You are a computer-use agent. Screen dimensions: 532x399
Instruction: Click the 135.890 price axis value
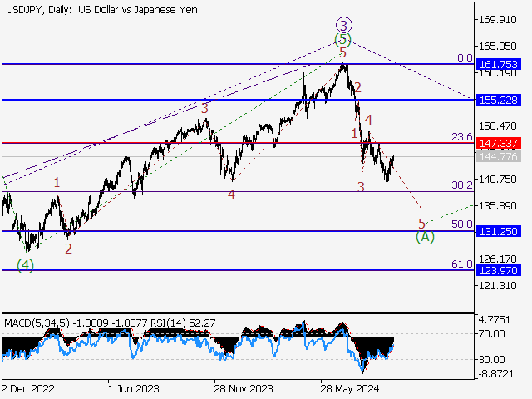497,206
